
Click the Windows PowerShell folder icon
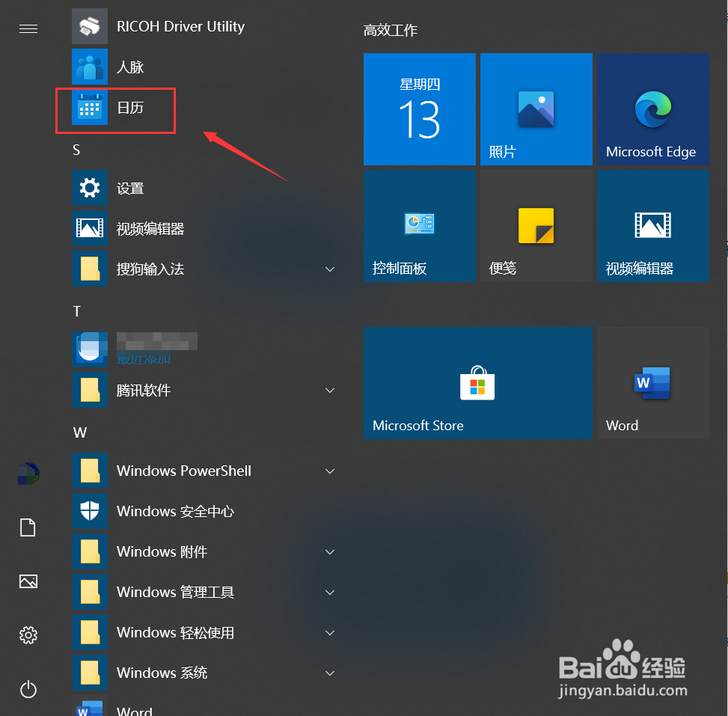click(90, 471)
